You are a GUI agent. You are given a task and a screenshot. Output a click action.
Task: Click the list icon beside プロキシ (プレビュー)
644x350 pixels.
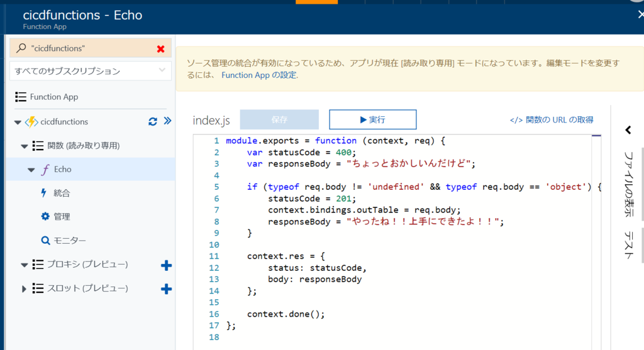click(38, 265)
